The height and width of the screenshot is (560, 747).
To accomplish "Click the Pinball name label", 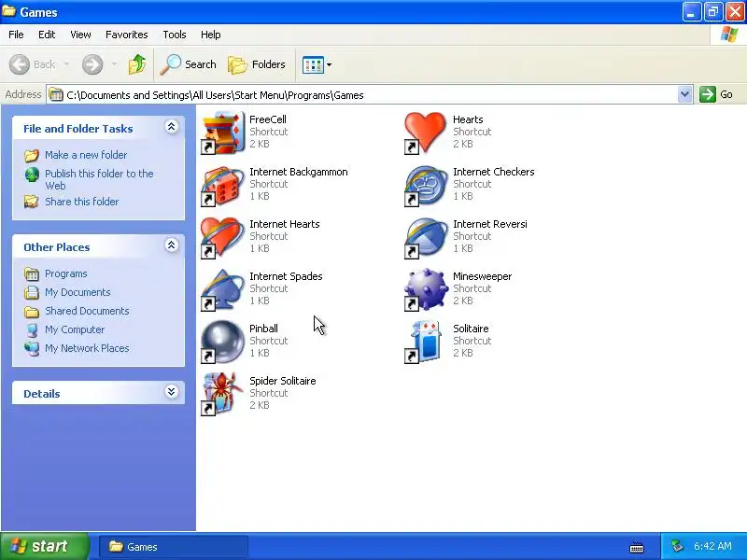I will click(263, 329).
